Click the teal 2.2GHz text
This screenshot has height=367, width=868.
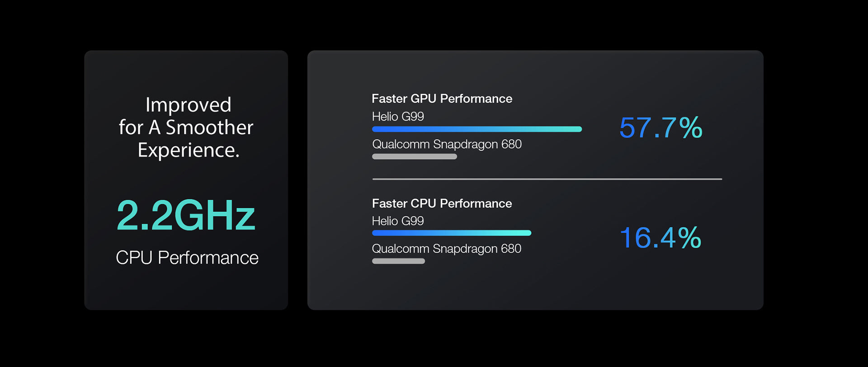point(186,215)
